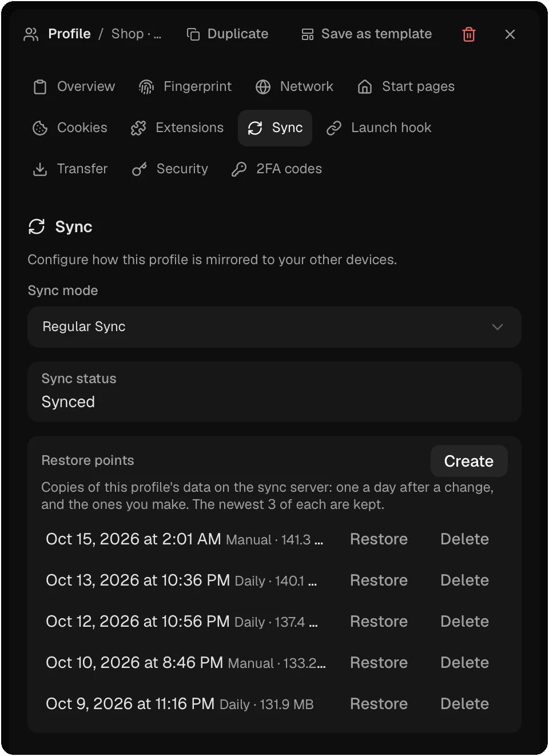Open the Security tab
Image resolution: width=549 pixels, height=756 pixels.
tap(170, 169)
